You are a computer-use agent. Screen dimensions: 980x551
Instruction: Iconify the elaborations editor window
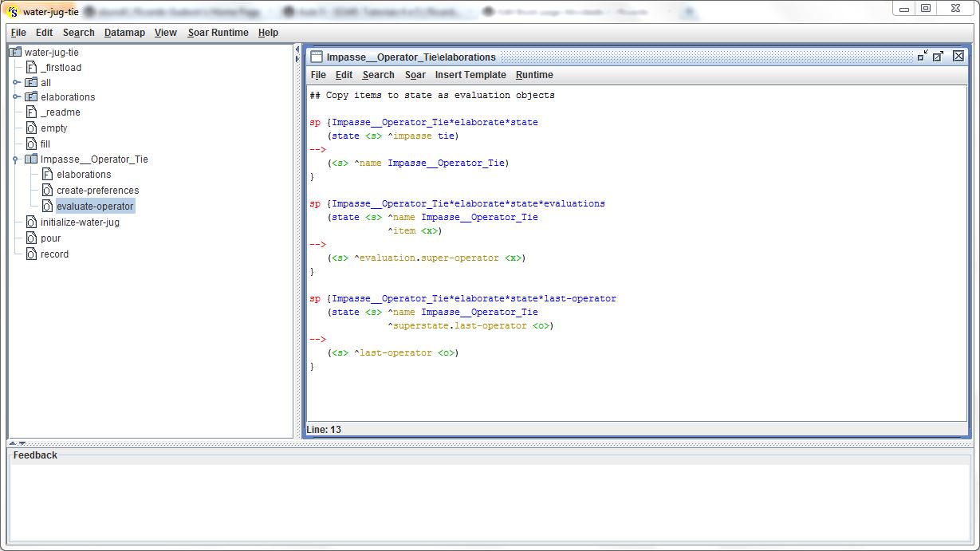pyautogui.click(x=923, y=56)
